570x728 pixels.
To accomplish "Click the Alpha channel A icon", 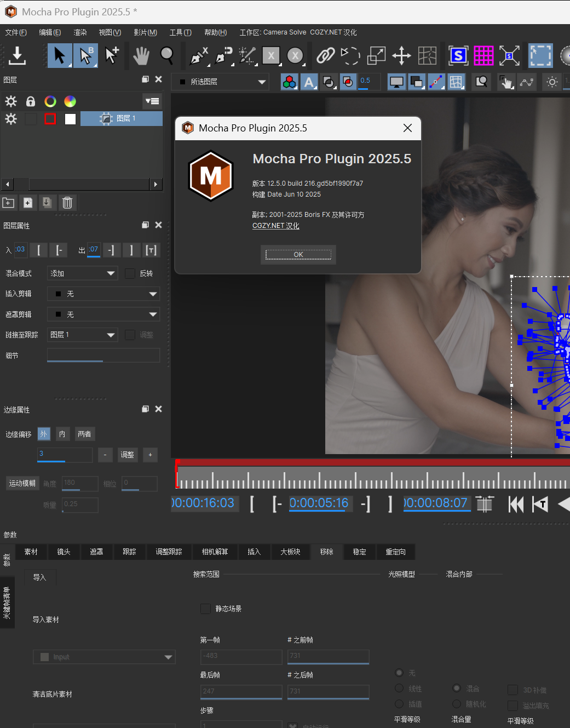I will tap(309, 82).
